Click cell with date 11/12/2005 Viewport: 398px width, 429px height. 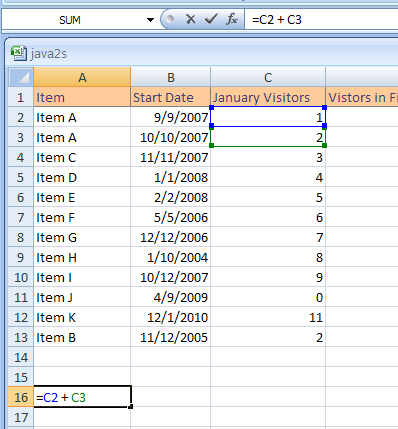[171, 337]
